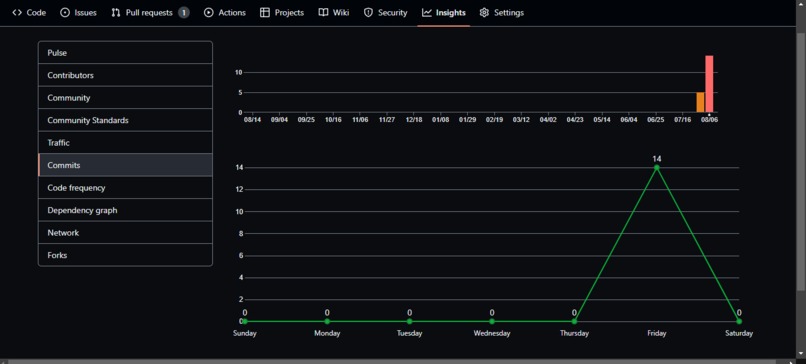Click the Saturday data point
Screen dimensions: 806x364
point(739,321)
